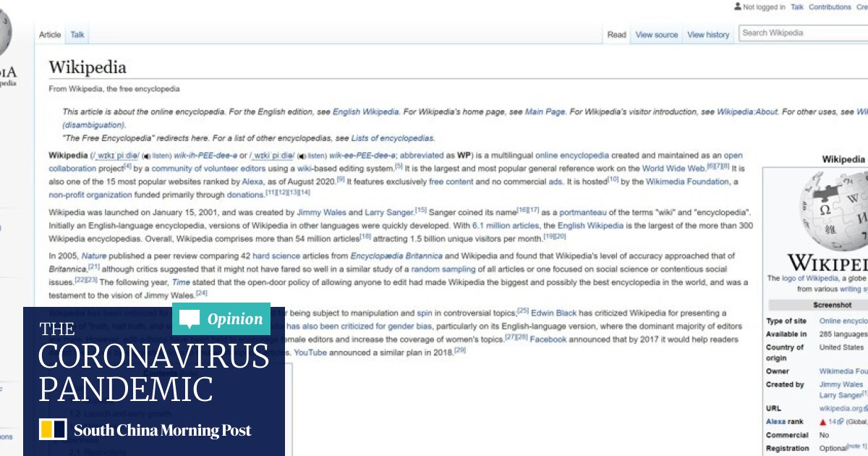Click the Article tab
The image size is (868, 456).
[x=50, y=35]
